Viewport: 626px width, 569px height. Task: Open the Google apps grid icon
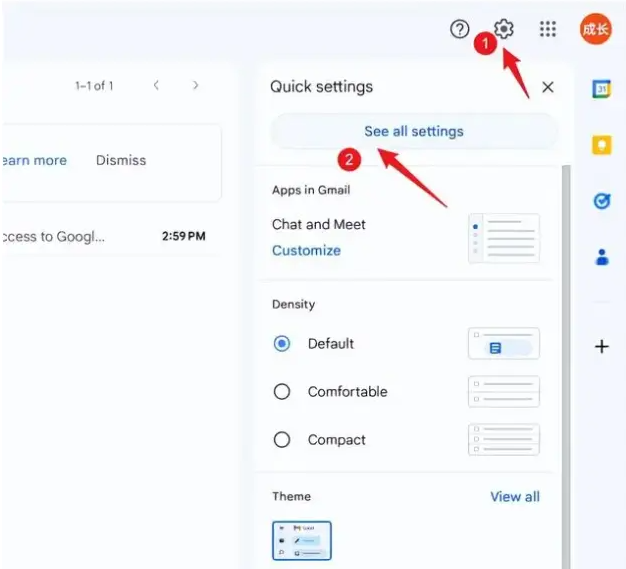pos(548,29)
